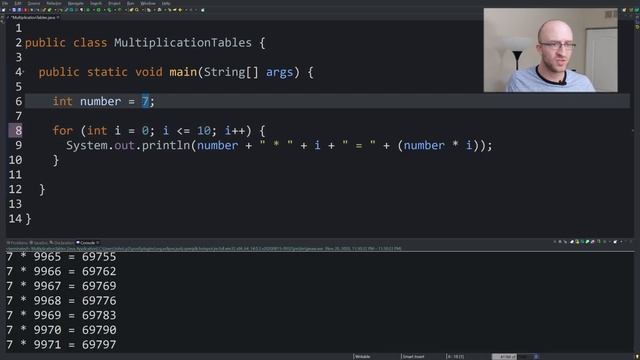Click the selected literal 7 on line 6
The image size is (640, 360).
click(145, 101)
